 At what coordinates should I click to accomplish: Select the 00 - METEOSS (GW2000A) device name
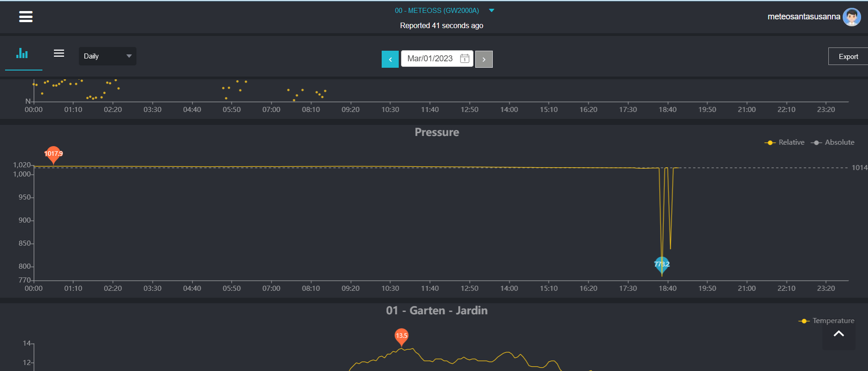pyautogui.click(x=437, y=11)
